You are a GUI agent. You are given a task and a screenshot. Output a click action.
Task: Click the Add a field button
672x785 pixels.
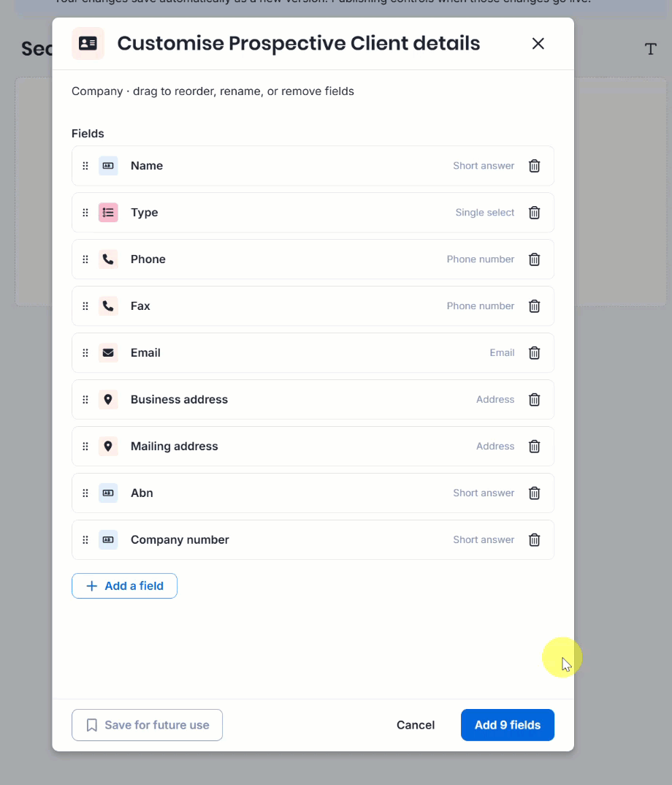pos(125,585)
